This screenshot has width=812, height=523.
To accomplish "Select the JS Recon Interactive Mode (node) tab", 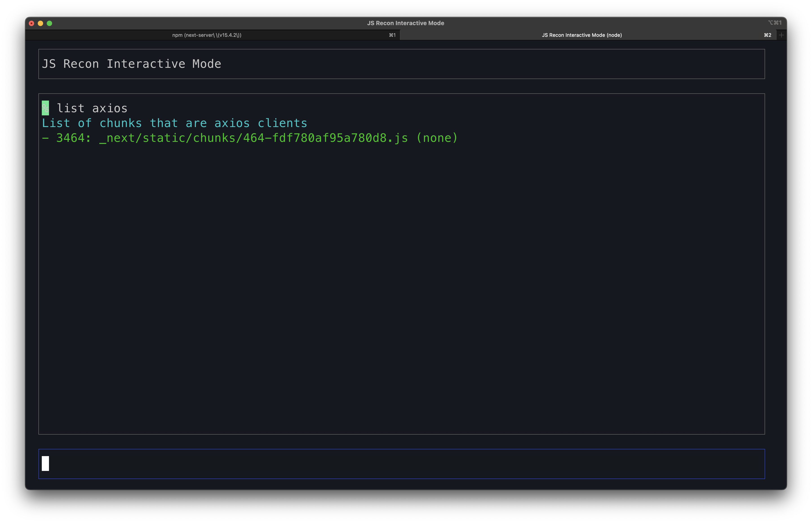I will [582, 35].
